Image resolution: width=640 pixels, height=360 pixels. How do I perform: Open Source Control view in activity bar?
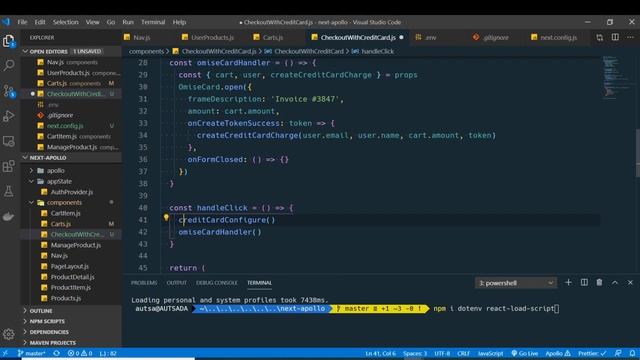(9, 91)
